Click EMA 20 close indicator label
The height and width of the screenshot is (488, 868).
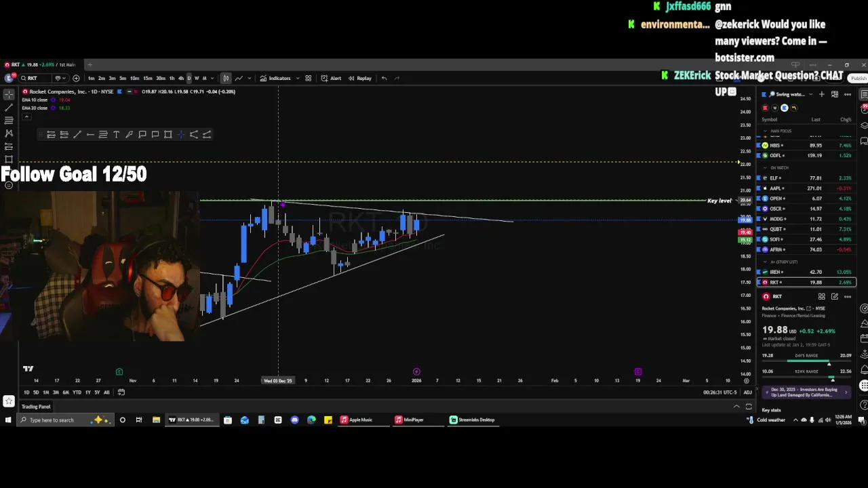35,108
